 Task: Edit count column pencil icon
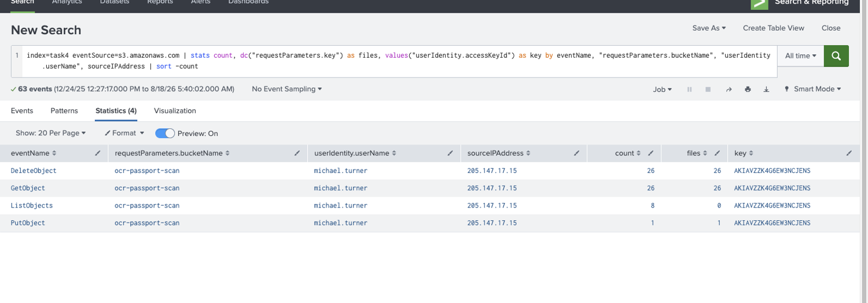click(x=650, y=153)
